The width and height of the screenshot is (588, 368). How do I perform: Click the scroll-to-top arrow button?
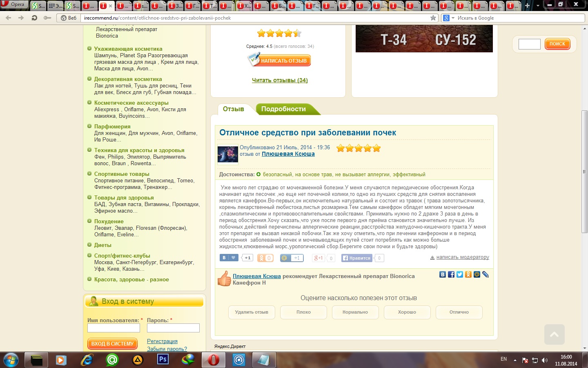click(x=555, y=335)
